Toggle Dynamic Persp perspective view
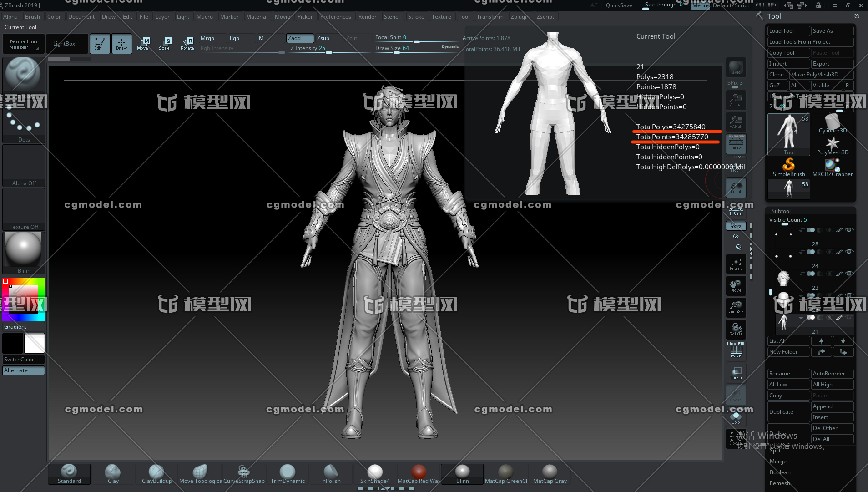Image resolution: width=868 pixels, height=492 pixels. coord(736,143)
